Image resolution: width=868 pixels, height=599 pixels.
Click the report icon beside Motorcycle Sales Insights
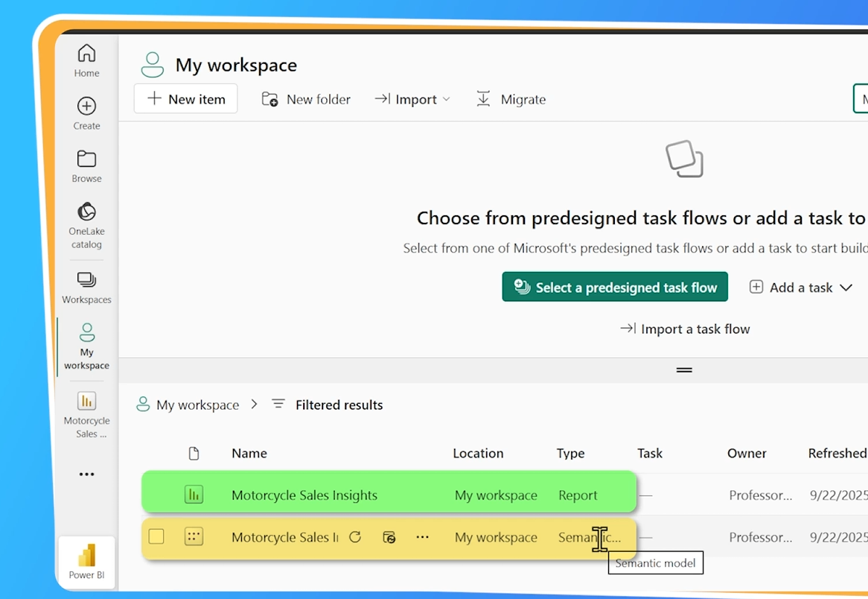[x=194, y=494]
